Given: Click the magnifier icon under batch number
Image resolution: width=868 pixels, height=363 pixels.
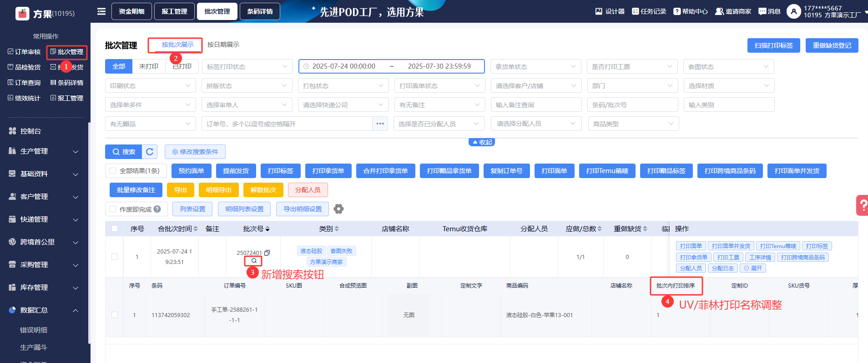Looking at the screenshot, I should (x=253, y=261).
